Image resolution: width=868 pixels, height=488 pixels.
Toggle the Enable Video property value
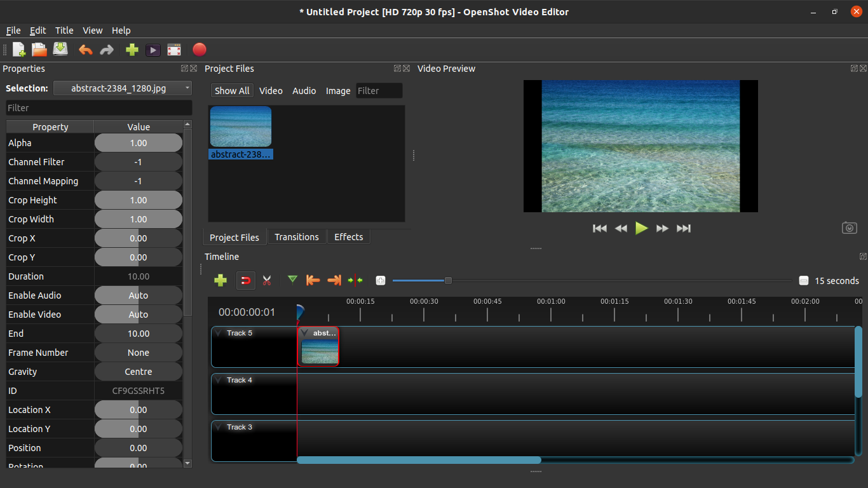pos(138,314)
